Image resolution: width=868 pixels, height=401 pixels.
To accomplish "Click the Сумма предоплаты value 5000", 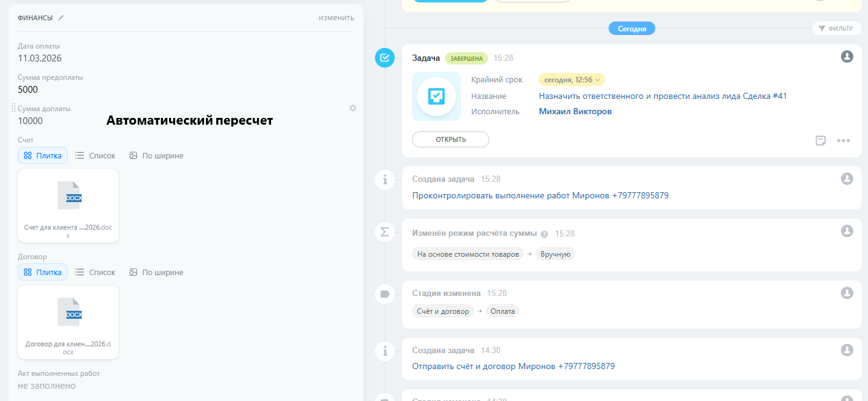I will [x=28, y=90].
